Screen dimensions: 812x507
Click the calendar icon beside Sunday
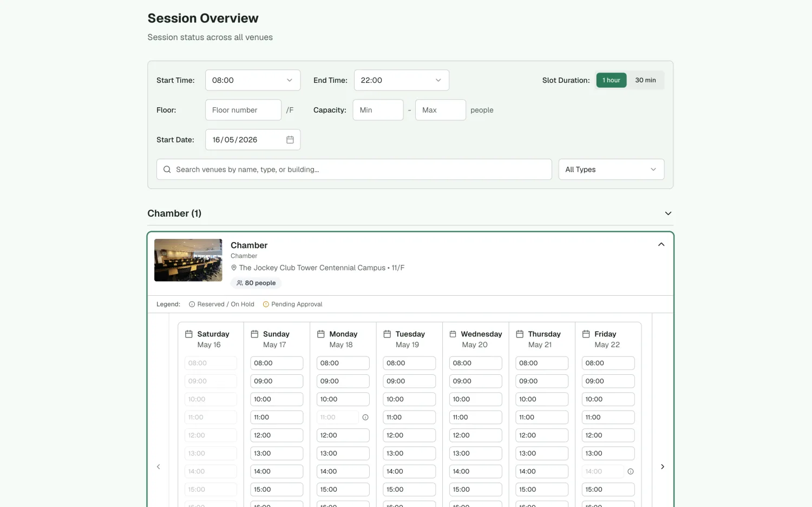[254, 334]
